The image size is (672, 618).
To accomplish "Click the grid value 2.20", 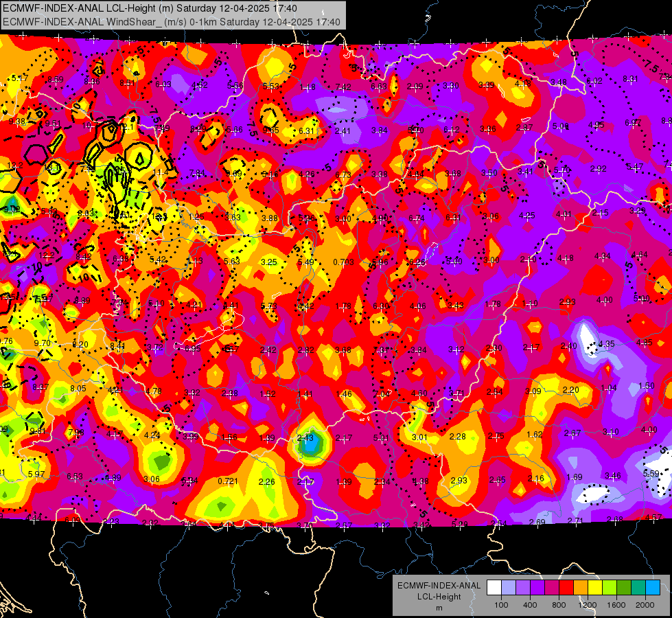I will 570,390.
